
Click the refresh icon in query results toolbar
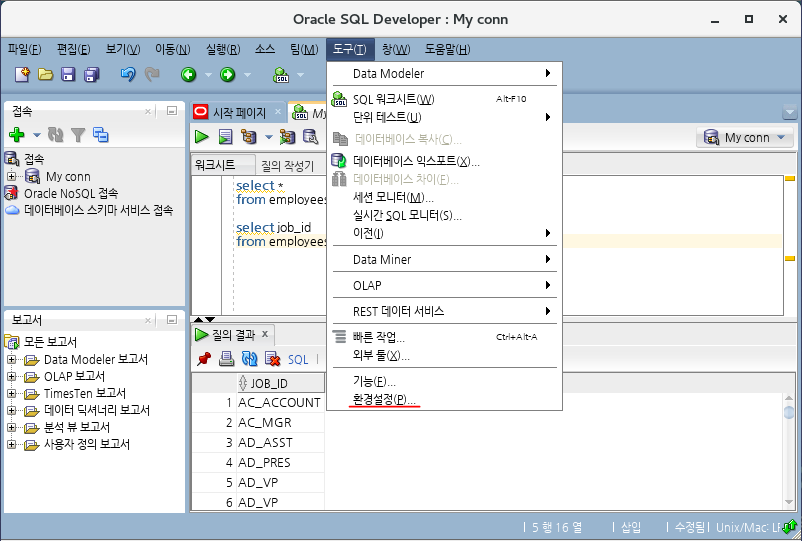[250, 359]
